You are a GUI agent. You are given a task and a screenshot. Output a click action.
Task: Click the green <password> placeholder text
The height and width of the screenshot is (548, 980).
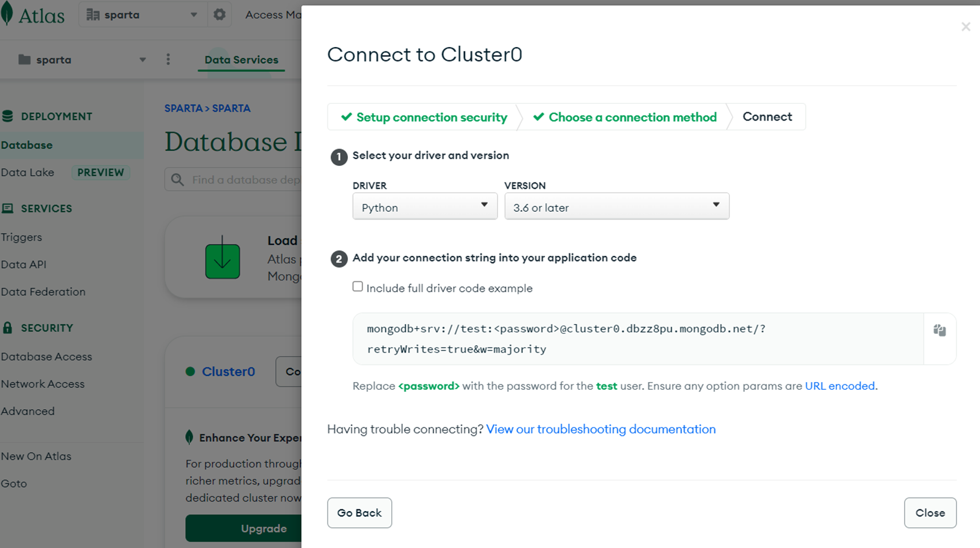pyautogui.click(x=429, y=386)
